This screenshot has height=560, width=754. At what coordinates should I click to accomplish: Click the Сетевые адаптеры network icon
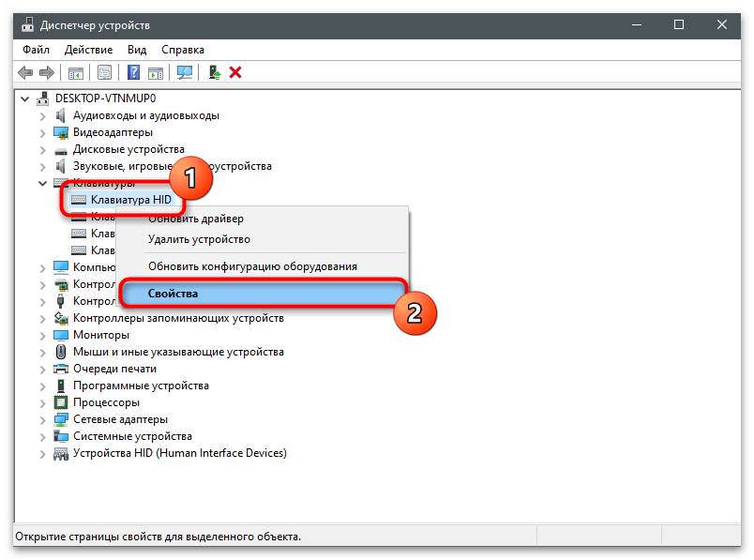(x=61, y=419)
